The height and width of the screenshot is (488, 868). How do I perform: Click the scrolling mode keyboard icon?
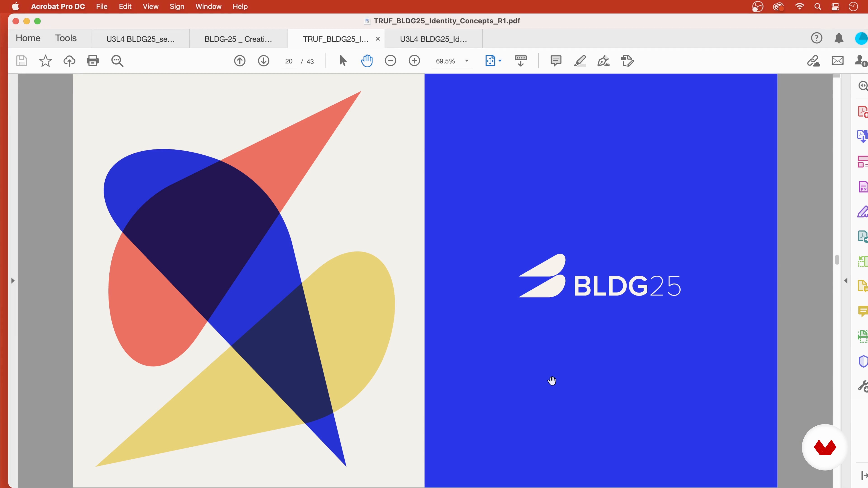[521, 61]
